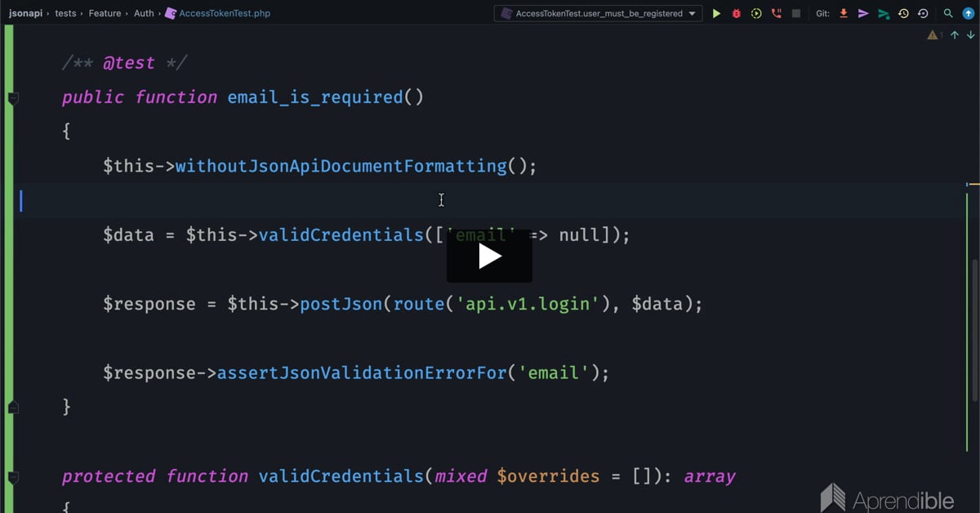This screenshot has width=980, height=513.
Task: Click the jsonapi breadcrumb
Action: coord(25,13)
